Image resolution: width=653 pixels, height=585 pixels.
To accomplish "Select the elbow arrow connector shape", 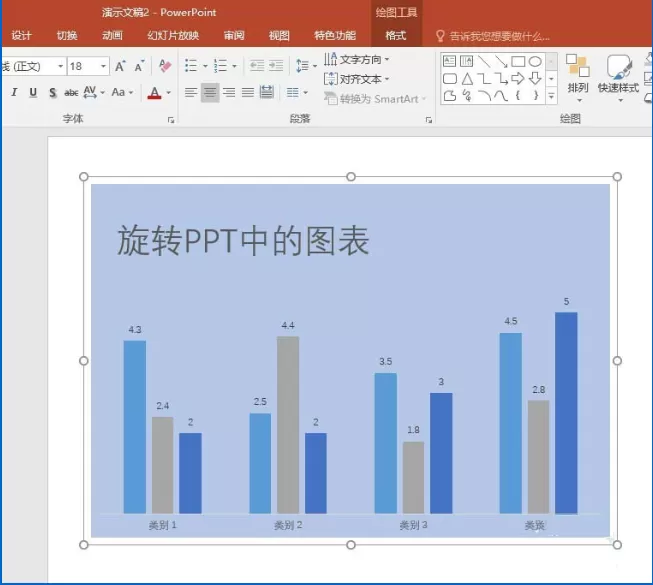I will click(x=501, y=78).
